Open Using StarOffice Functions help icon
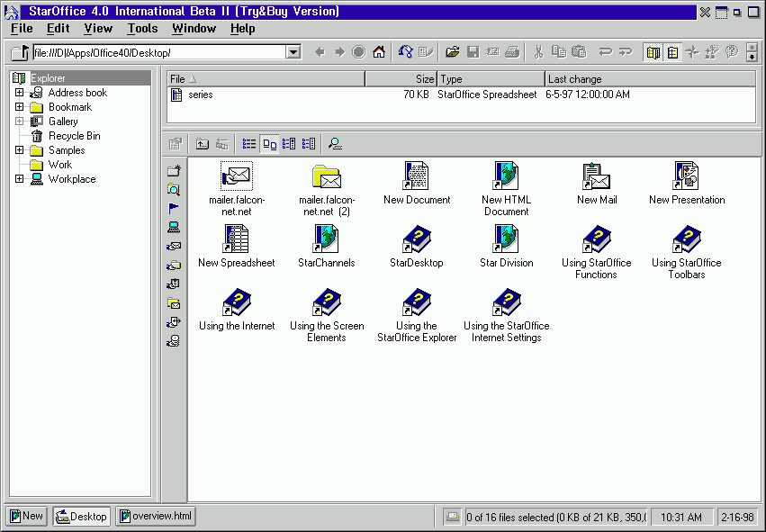The width and height of the screenshot is (766, 532). pyautogui.click(x=596, y=252)
